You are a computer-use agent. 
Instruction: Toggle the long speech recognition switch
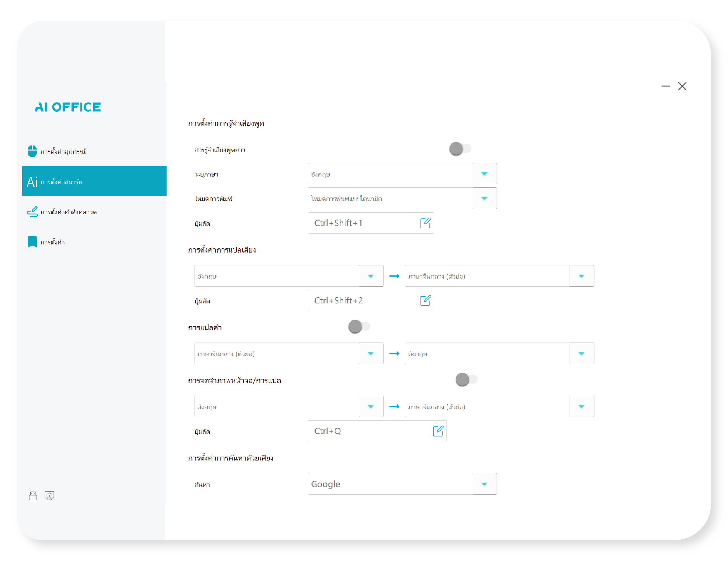point(460,149)
